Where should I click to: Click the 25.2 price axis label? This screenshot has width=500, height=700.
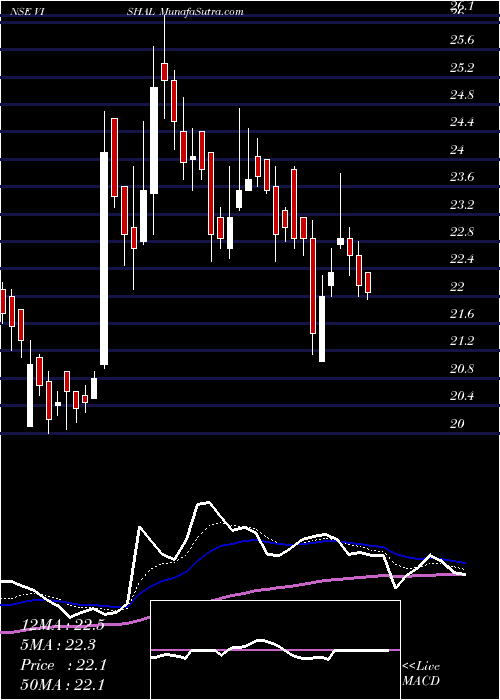tap(462, 68)
